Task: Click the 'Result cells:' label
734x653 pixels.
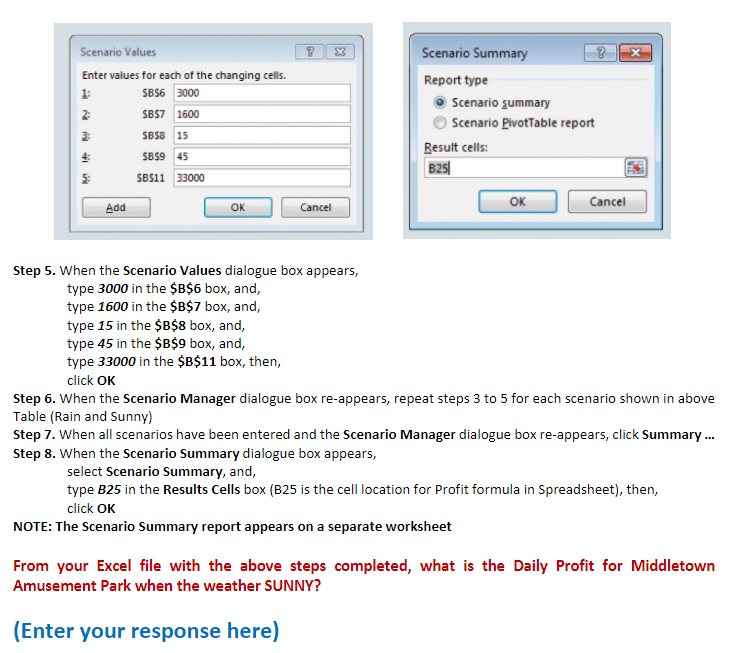Action: pos(456,147)
